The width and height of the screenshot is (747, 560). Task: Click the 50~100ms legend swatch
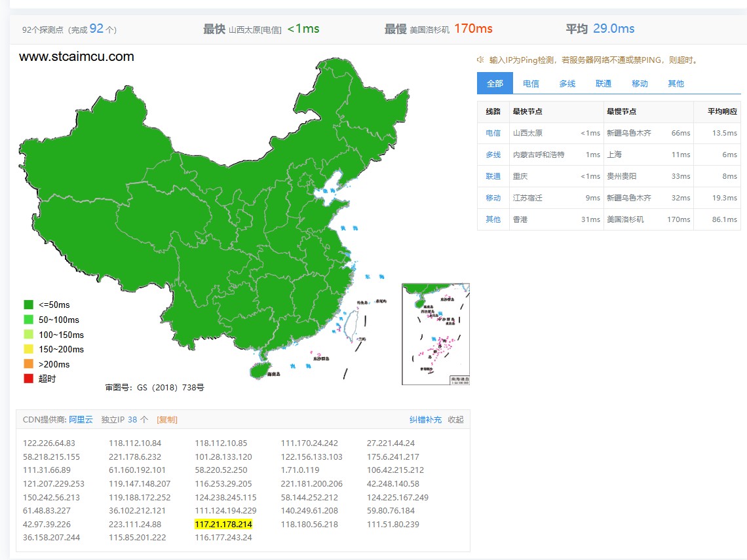coord(29,320)
